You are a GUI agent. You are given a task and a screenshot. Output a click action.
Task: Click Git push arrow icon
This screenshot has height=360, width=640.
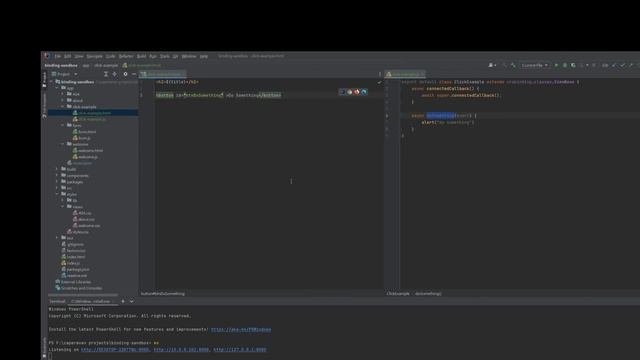[631, 65]
